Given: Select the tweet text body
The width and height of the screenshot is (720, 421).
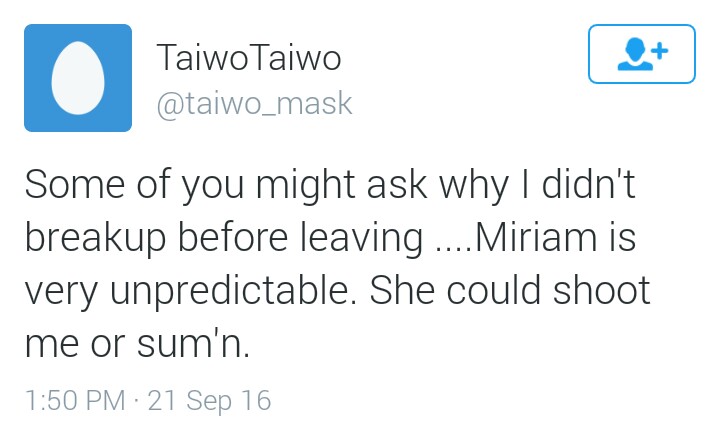Looking at the screenshot, I should tap(338, 264).
